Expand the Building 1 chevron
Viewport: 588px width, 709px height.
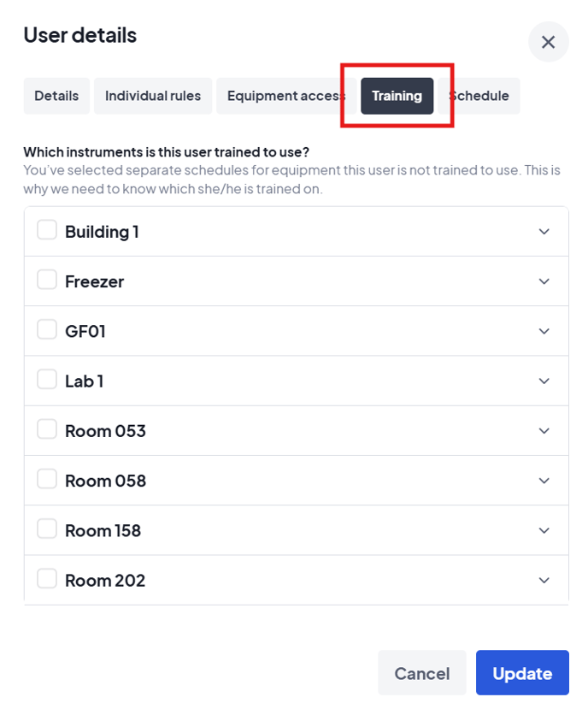coord(544,232)
